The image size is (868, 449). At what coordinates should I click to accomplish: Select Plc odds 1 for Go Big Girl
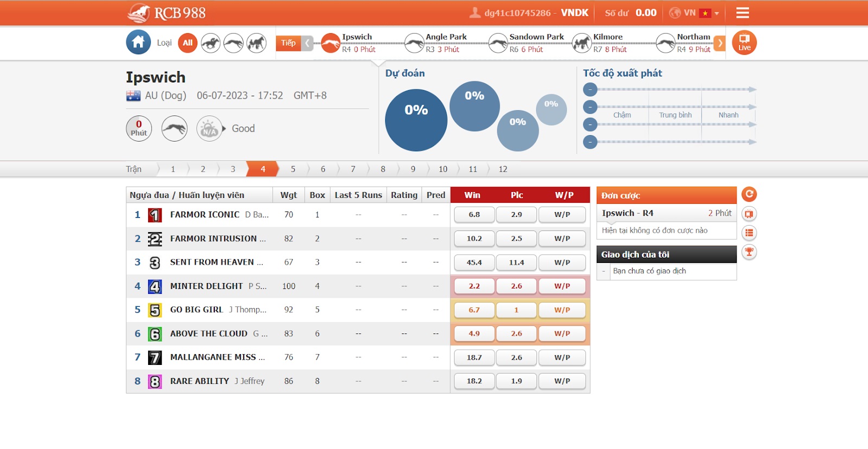coord(516,310)
